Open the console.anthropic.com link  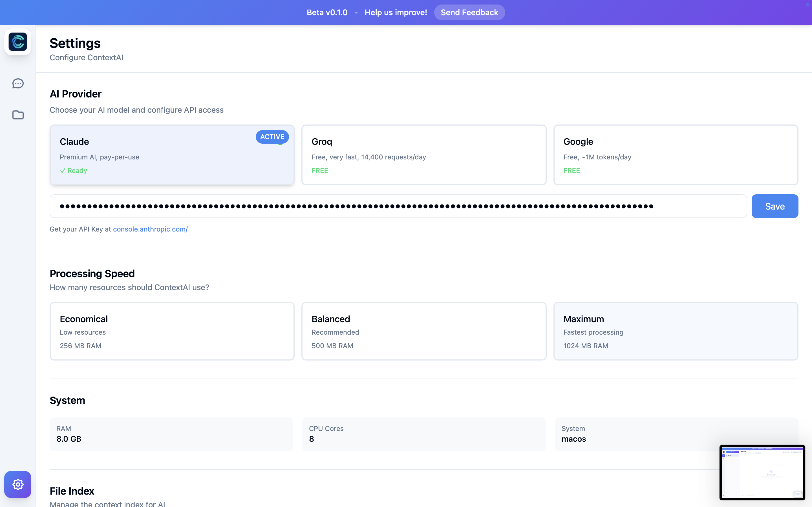[150, 229]
